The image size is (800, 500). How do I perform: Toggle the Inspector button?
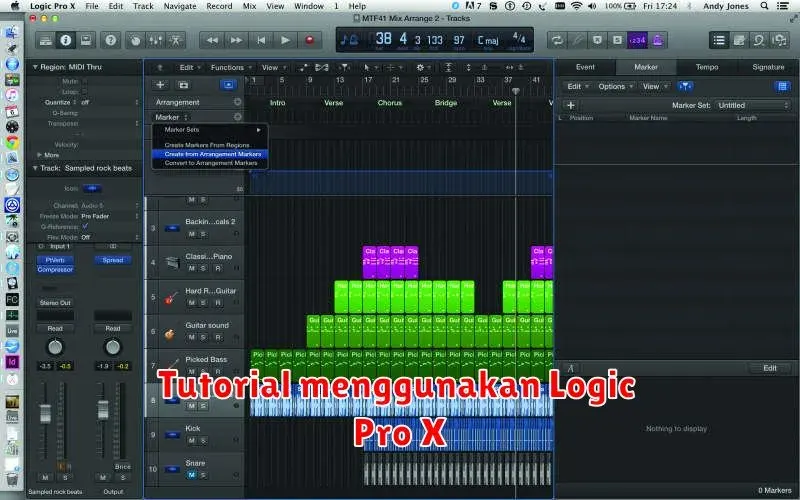click(66, 40)
